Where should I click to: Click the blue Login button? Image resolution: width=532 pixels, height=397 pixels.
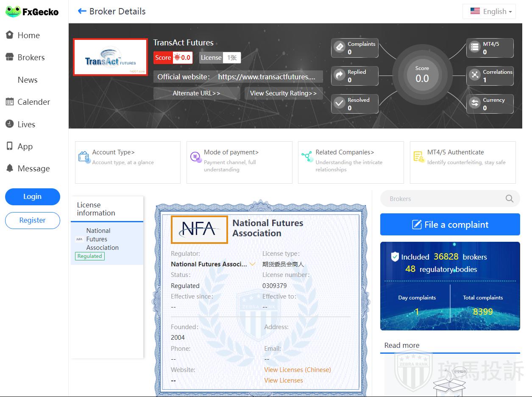[33, 197]
